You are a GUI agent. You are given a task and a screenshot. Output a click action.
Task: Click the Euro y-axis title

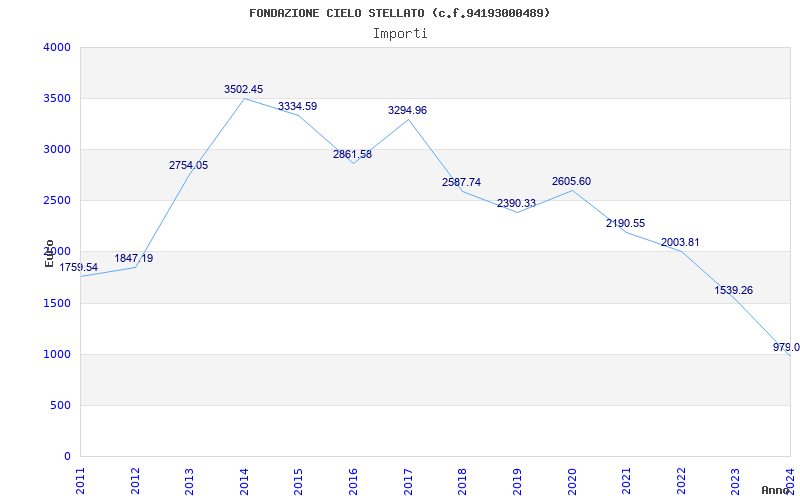(x=49, y=253)
